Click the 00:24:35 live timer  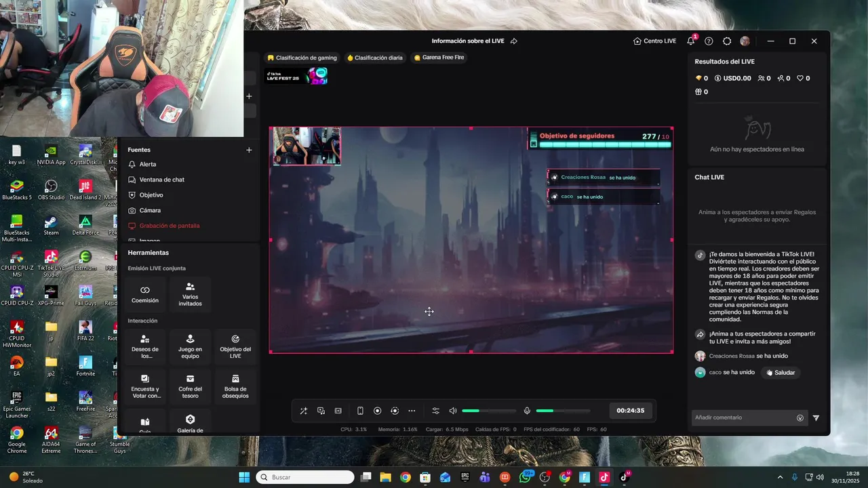631,411
